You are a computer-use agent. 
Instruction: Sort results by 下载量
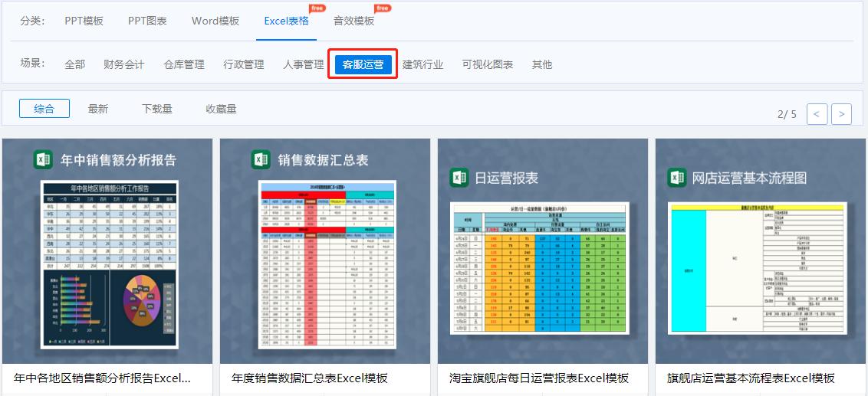(x=156, y=109)
